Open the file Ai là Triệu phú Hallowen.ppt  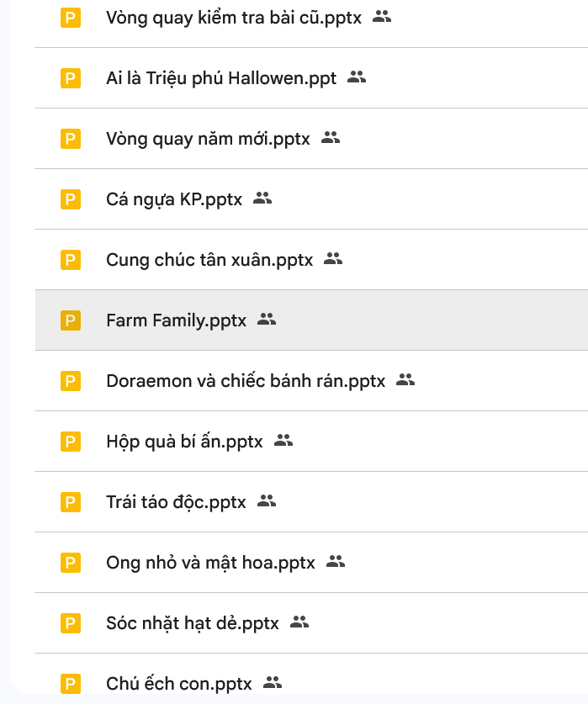pos(220,78)
